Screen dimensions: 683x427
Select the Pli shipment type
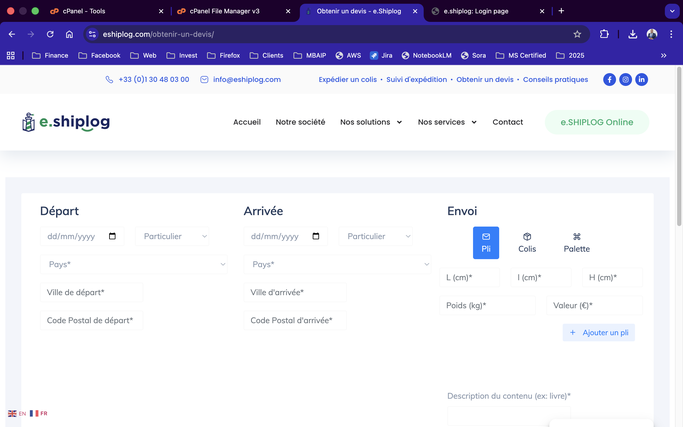pyautogui.click(x=486, y=242)
